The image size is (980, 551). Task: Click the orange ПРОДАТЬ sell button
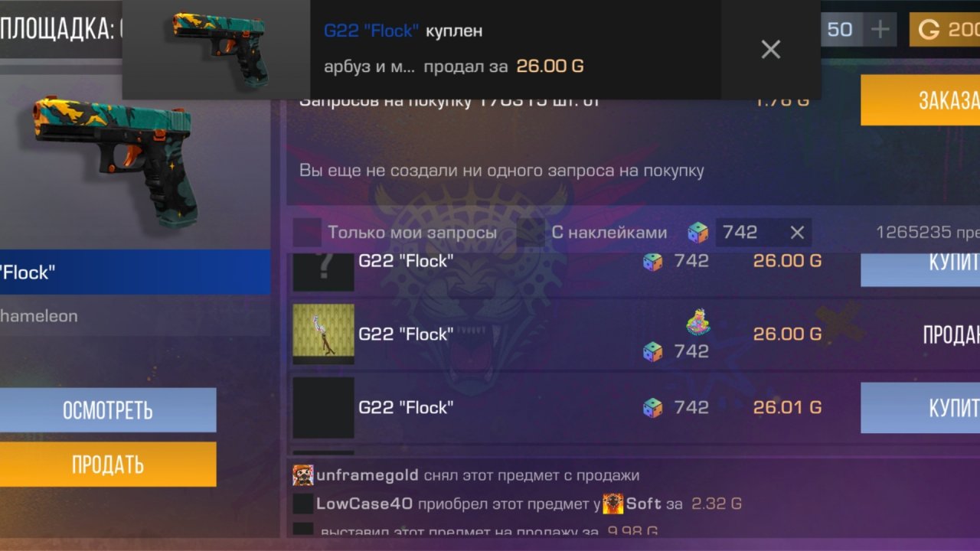click(x=108, y=465)
